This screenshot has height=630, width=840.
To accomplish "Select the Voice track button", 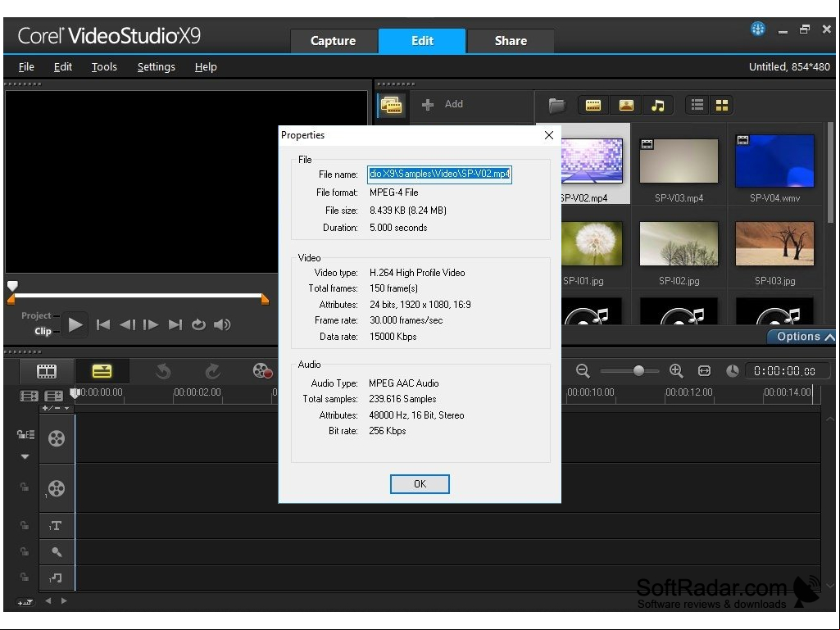I will (57, 552).
